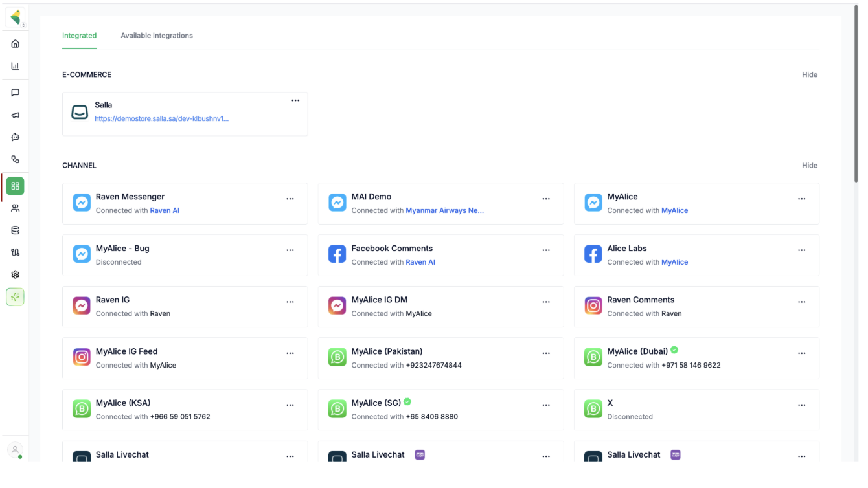Open the three-dot menu on Salla card
Viewport: 868px width, 488px height.
tap(295, 100)
